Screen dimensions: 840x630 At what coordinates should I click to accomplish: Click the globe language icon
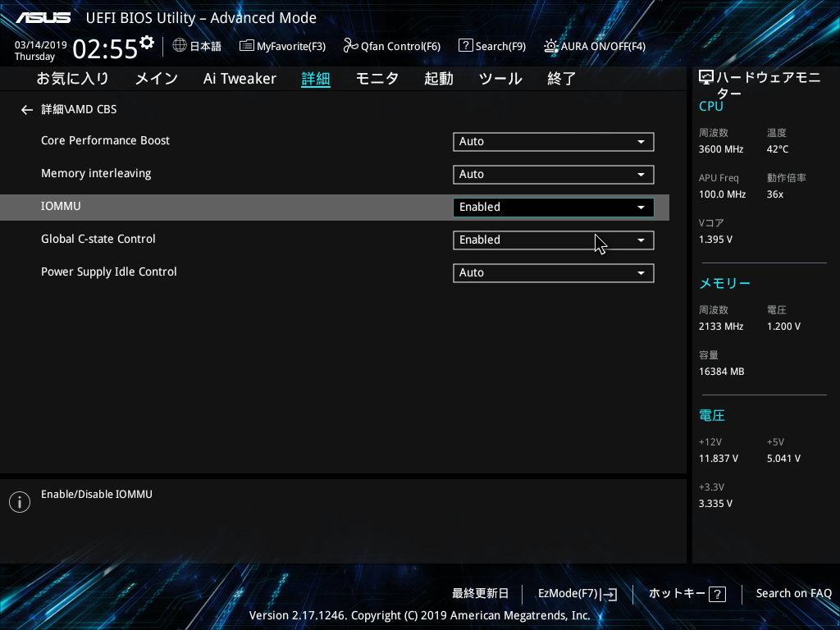tap(180, 46)
